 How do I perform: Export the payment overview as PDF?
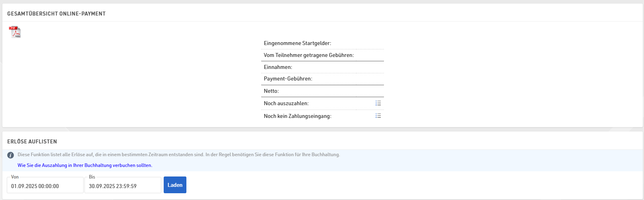(15, 32)
